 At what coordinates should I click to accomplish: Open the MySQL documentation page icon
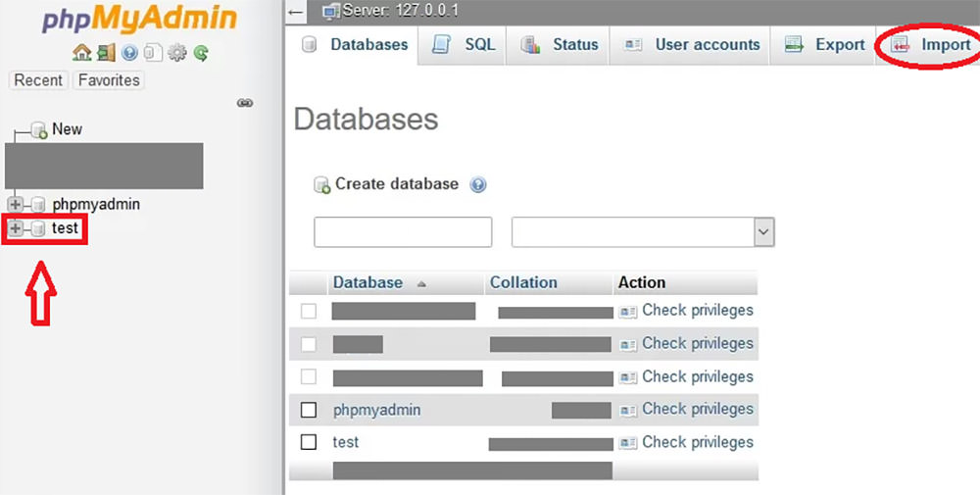point(153,53)
